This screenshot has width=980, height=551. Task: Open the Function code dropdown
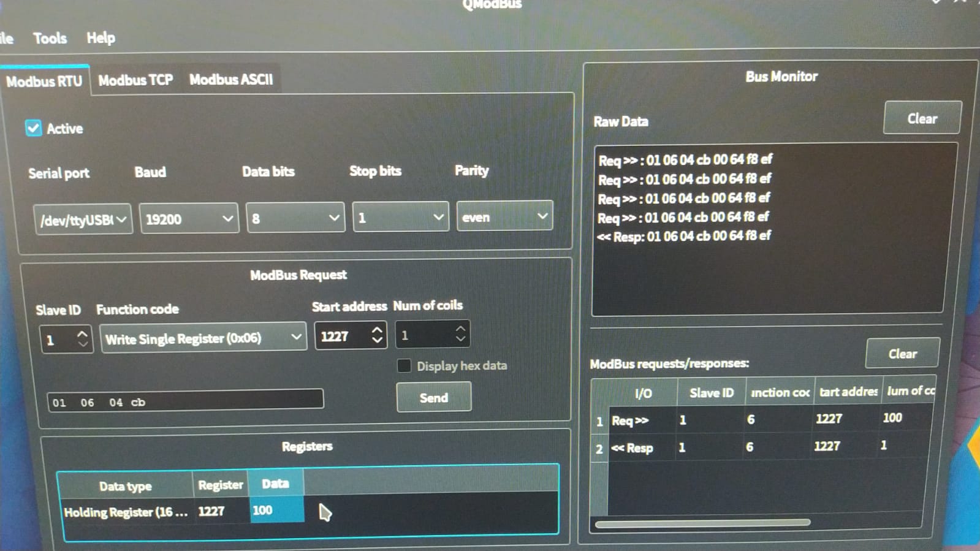[203, 338]
